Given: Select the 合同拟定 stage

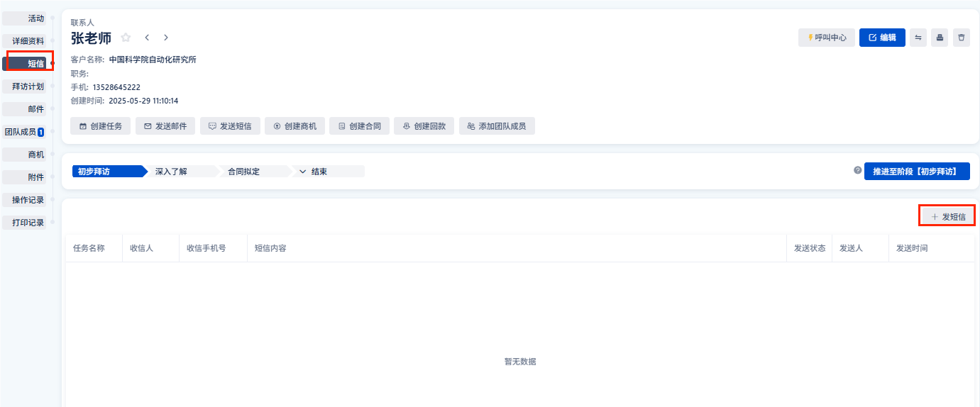Looking at the screenshot, I should click(x=254, y=172).
